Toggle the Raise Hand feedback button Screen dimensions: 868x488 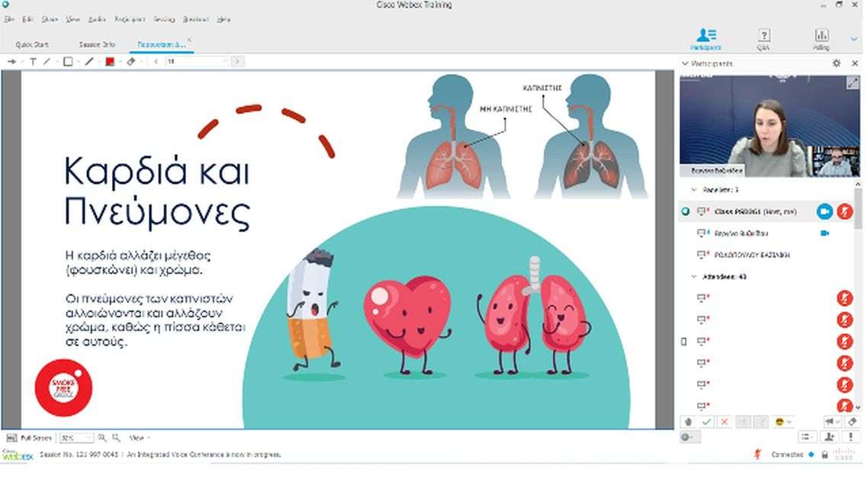pyautogui.click(x=688, y=422)
